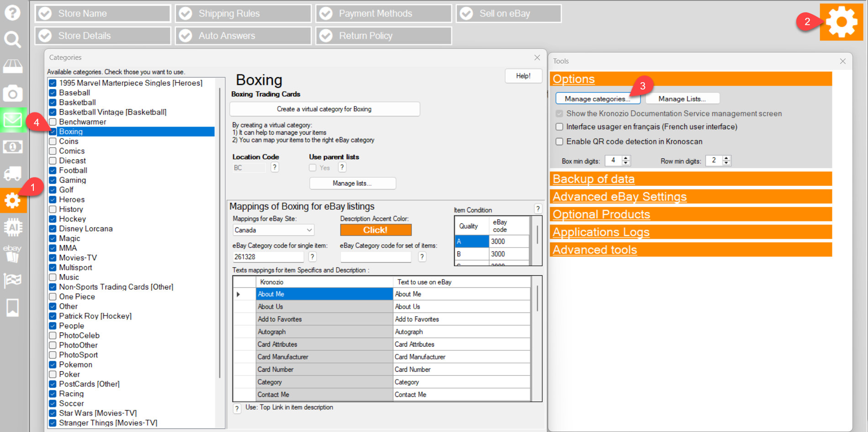Open the Return Policy setup step
This screenshot has width=868, height=432.
[383, 36]
